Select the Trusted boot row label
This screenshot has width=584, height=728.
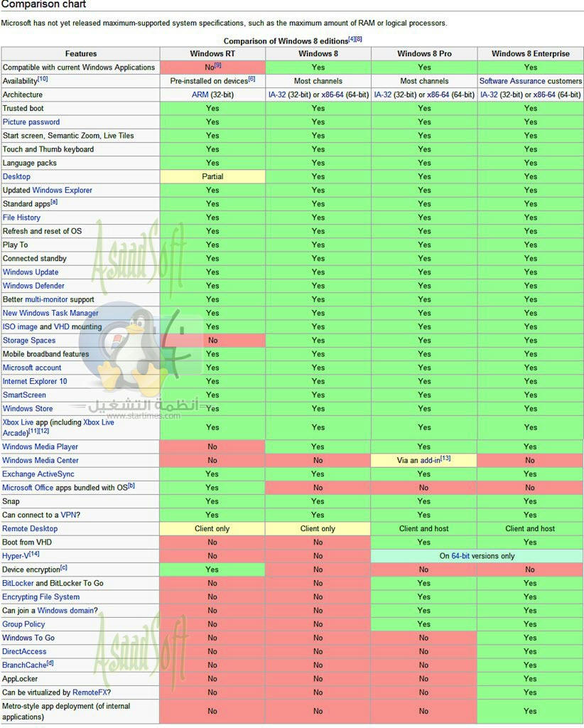(x=23, y=109)
